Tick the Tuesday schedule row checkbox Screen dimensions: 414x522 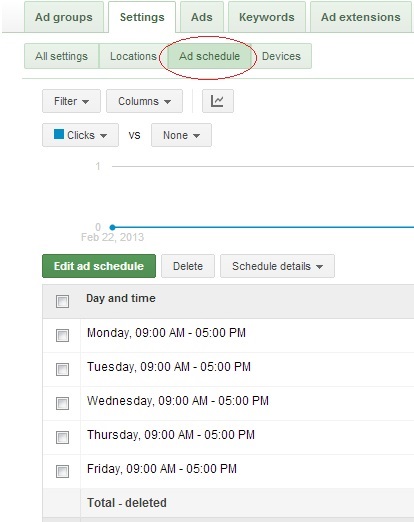point(62,369)
